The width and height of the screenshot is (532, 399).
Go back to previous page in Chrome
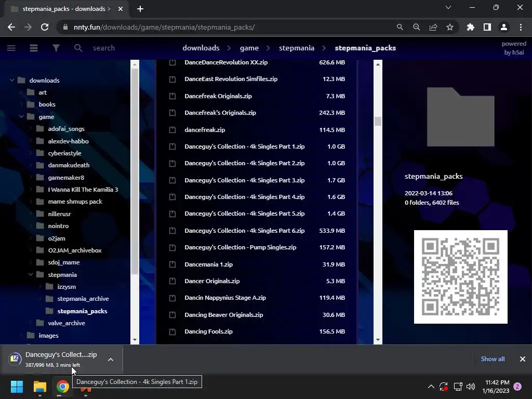(11, 27)
